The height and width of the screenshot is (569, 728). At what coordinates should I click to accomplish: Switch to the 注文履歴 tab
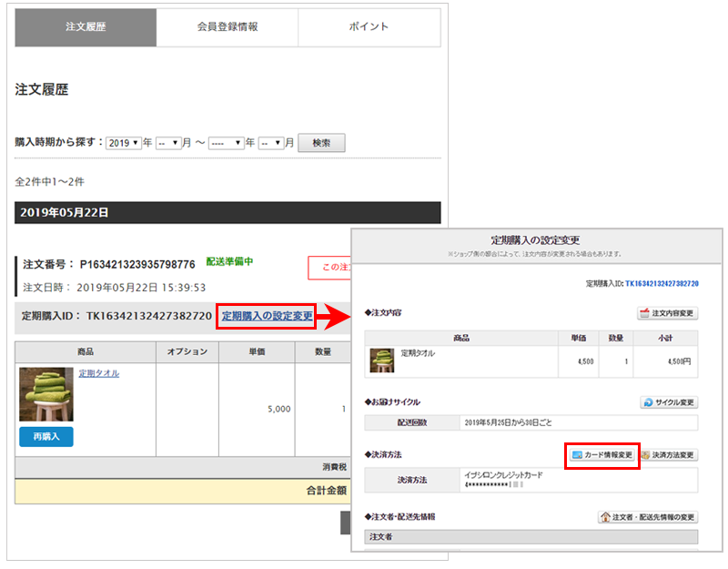coord(86,27)
